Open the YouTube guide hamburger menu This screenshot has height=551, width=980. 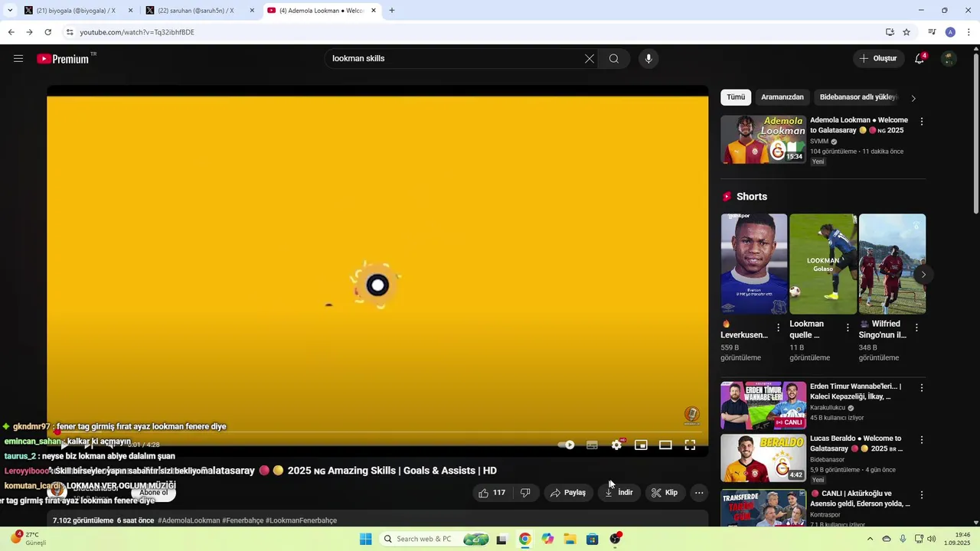coord(18,59)
